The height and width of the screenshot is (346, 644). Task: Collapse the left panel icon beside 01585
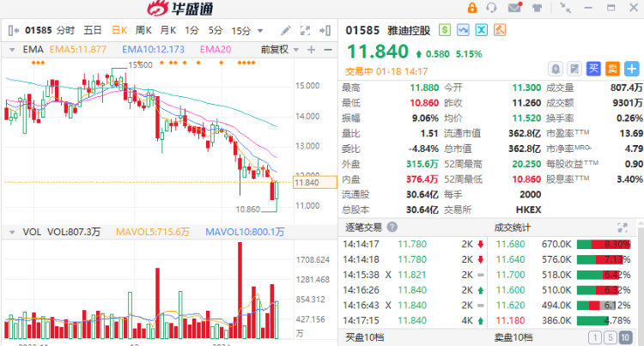coord(13,30)
